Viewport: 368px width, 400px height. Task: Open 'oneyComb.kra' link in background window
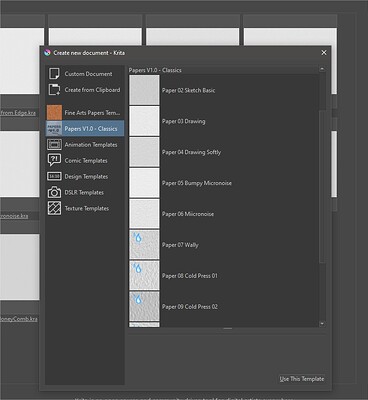pos(19,319)
